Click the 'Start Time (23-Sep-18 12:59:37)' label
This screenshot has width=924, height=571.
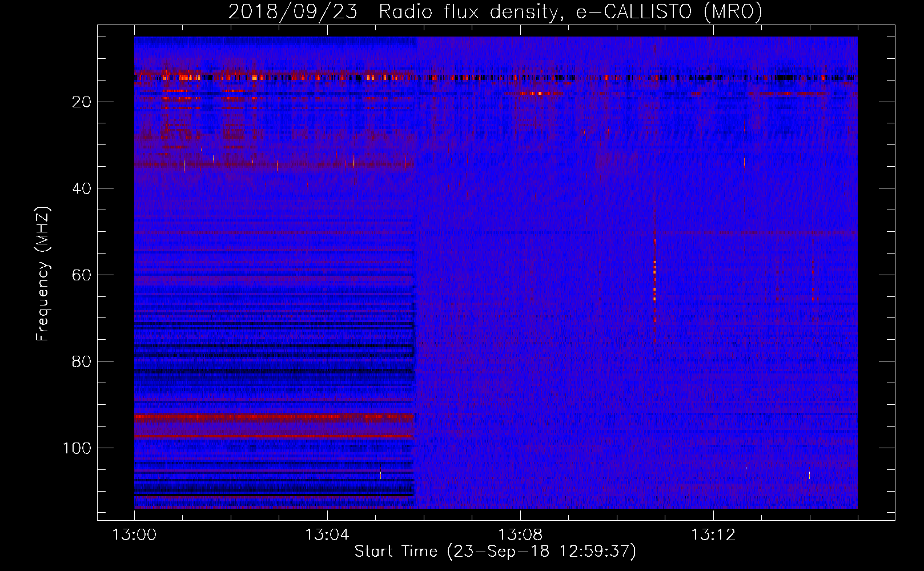pos(495,552)
